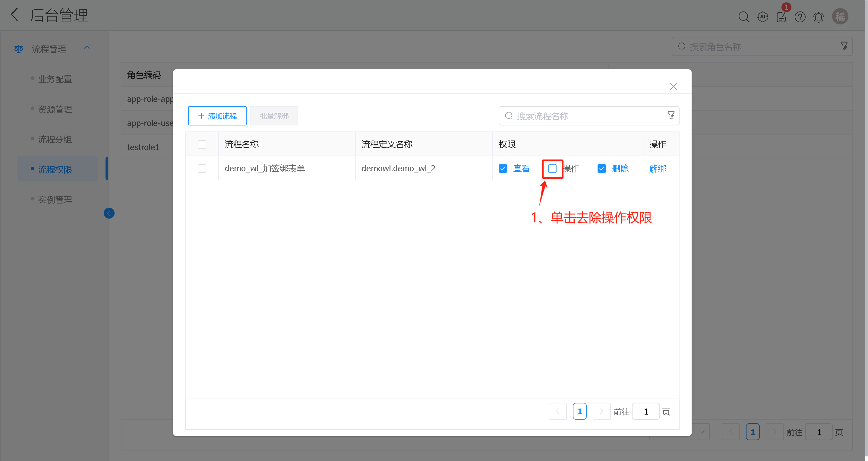This screenshot has height=461, width=868.
Task: Open the AI assistant icon
Action: 762,17
